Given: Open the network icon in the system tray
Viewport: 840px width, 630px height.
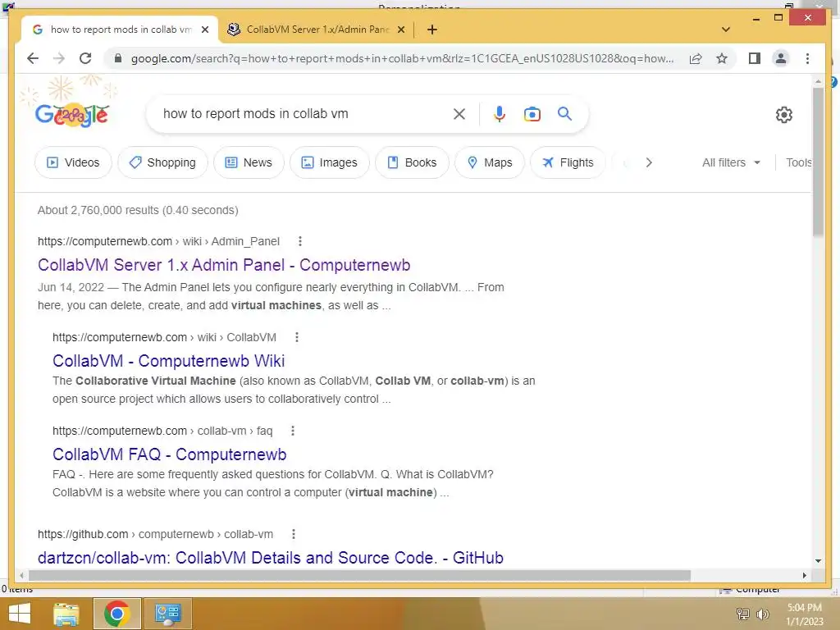Looking at the screenshot, I should pos(743,614).
